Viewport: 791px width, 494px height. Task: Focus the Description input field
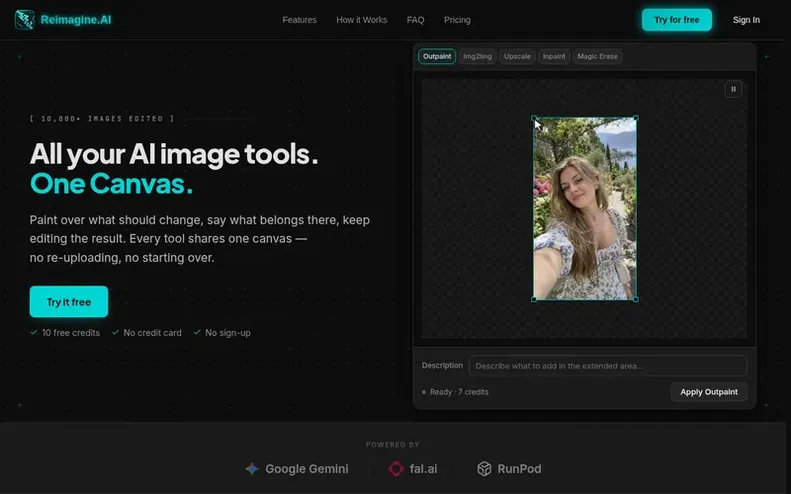click(x=607, y=366)
